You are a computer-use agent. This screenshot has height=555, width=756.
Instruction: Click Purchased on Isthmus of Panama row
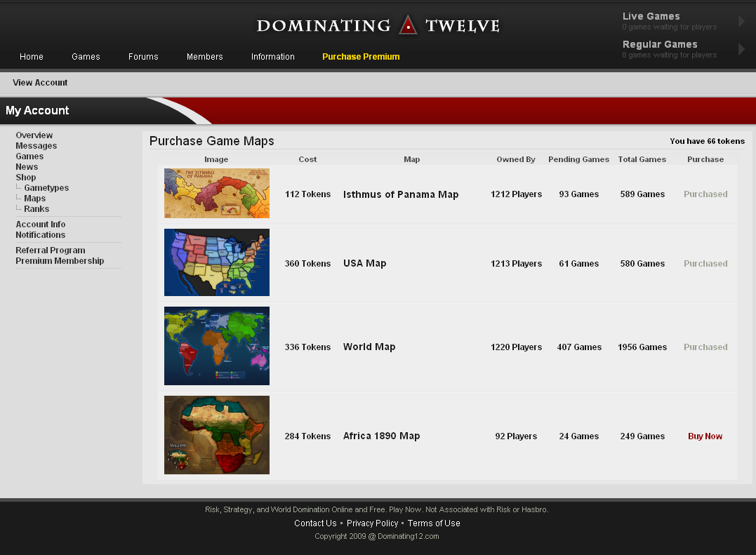705,194
